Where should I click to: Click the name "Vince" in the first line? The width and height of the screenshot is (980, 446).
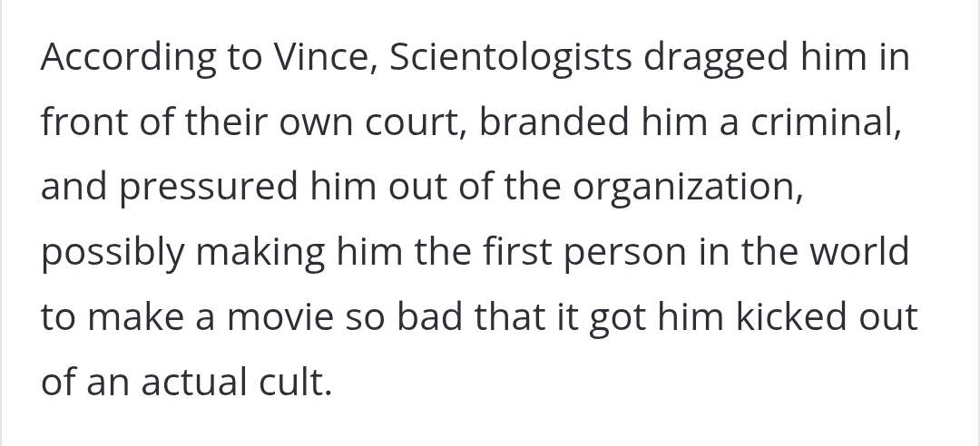[x=330, y=58]
